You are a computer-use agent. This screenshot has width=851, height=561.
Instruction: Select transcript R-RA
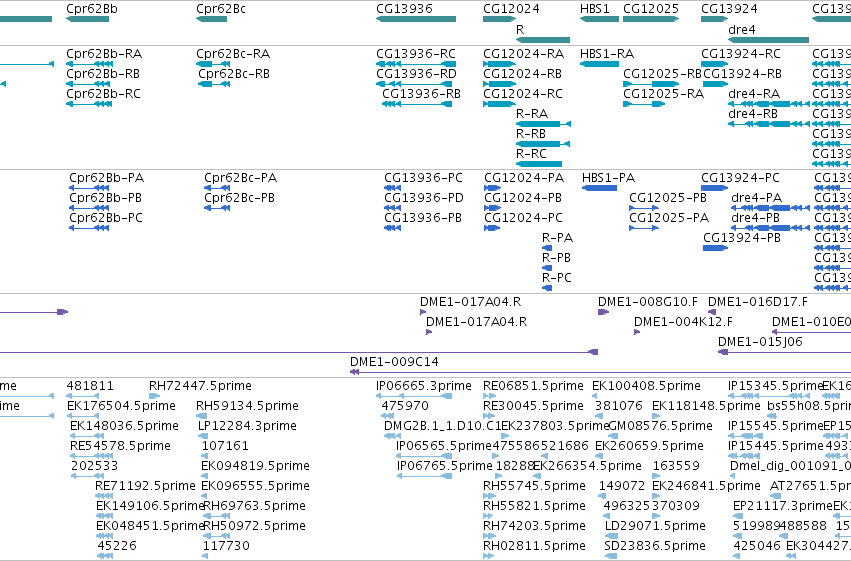[532, 114]
